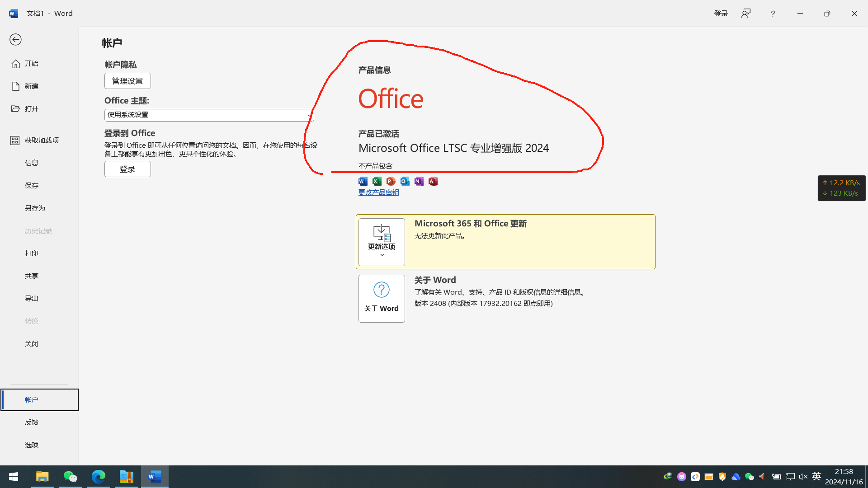Switch the 英 input method indicator
This screenshot has width=868, height=488.
click(816, 477)
